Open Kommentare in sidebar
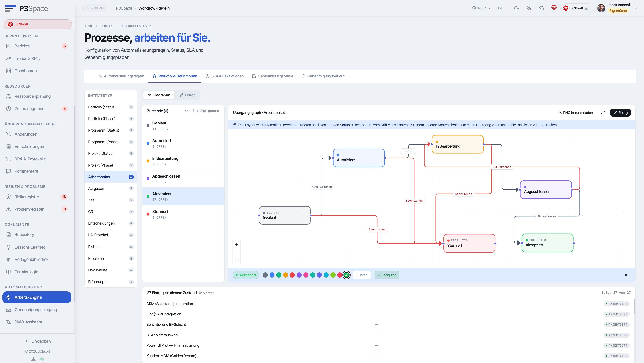The height and width of the screenshot is (363, 644). (x=37, y=171)
